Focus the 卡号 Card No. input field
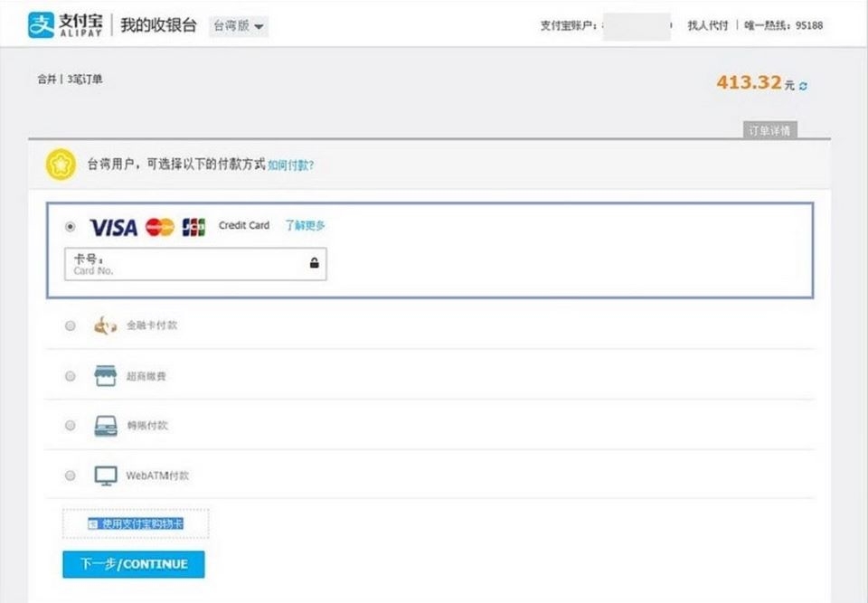This screenshot has width=868, height=603. point(195,264)
